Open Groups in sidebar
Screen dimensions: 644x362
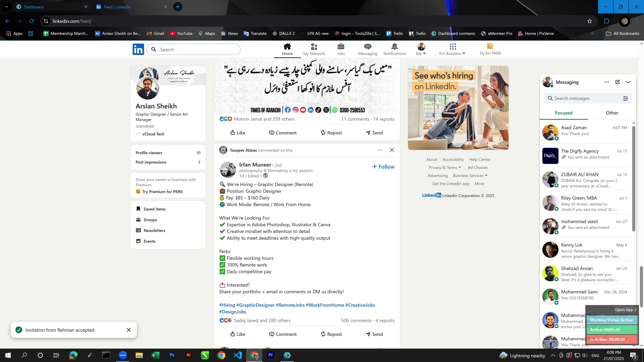coord(147,220)
